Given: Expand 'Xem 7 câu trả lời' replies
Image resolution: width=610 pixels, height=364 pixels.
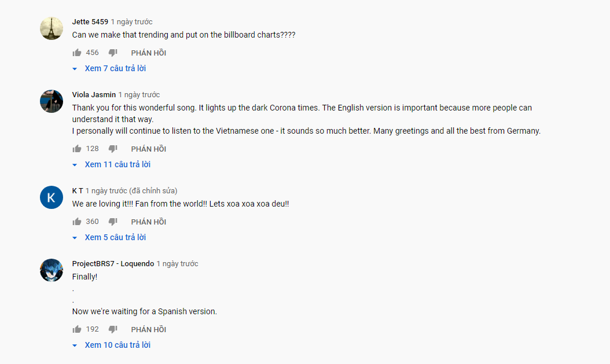Looking at the screenshot, I should click(109, 68).
